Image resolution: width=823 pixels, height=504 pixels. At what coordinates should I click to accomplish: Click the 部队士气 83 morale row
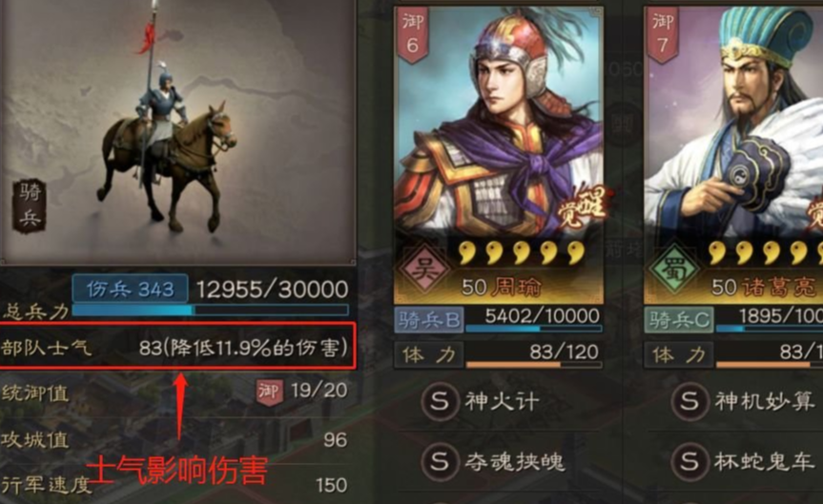coord(177,347)
